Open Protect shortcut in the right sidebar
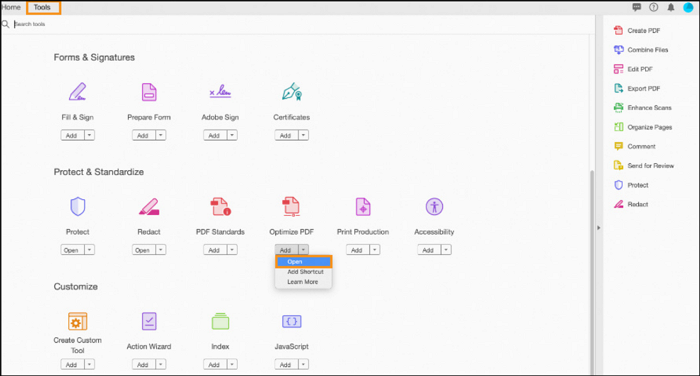Image resolution: width=700 pixels, height=376 pixels. (x=631, y=185)
